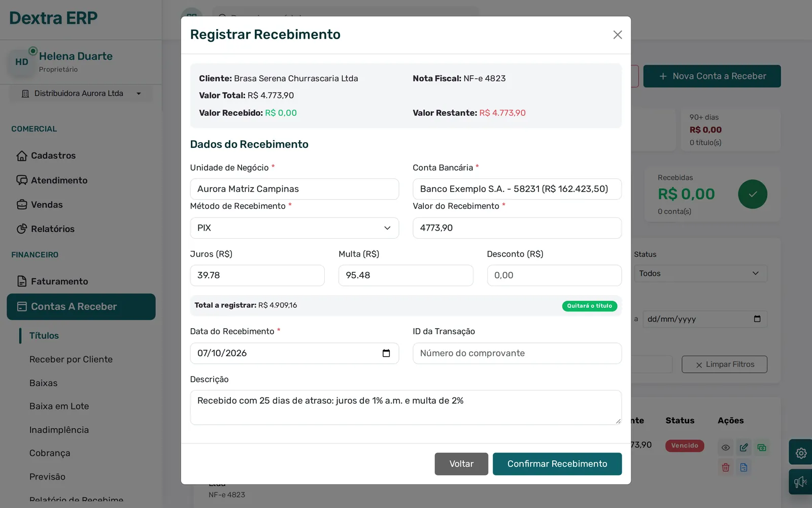812x508 pixels.
Task: Click the blue document icon in Ações
Action: tap(743, 467)
